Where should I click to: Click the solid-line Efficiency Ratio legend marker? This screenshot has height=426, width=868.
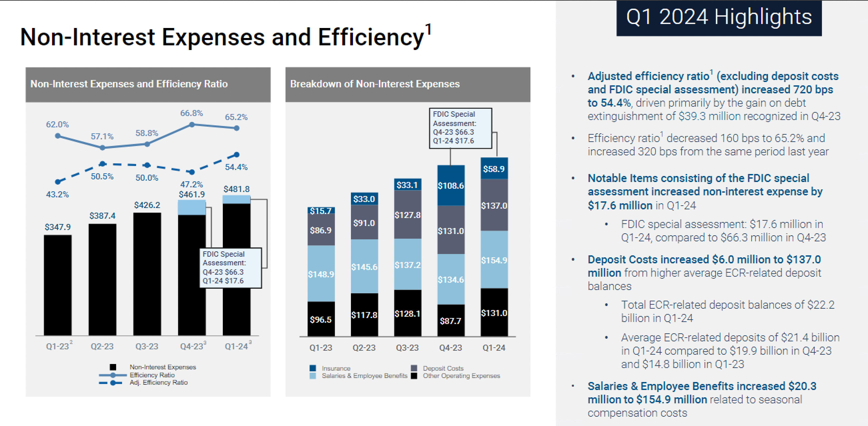click(x=113, y=375)
